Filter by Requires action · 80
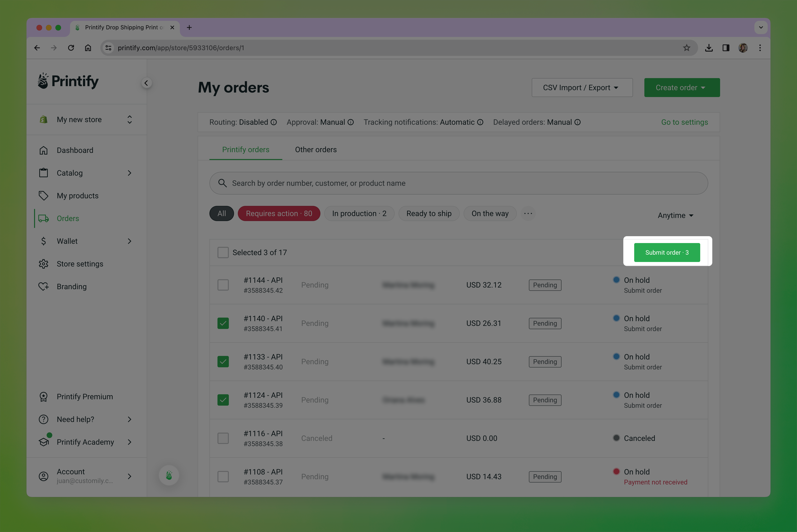 tap(279, 213)
